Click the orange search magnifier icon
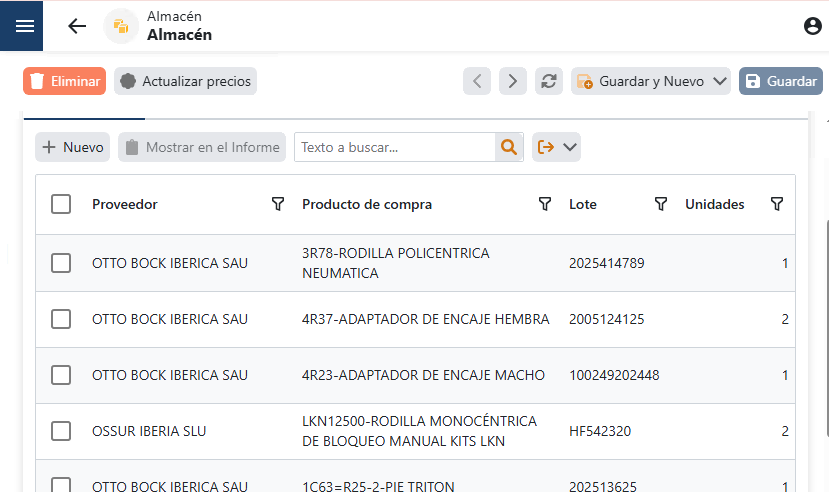This screenshot has width=829, height=492. point(509,147)
